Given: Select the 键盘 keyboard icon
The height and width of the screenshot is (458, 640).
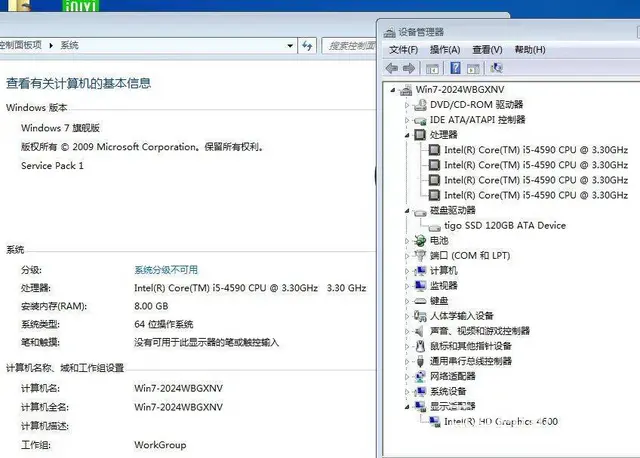Looking at the screenshot, I should pos(420,301).
